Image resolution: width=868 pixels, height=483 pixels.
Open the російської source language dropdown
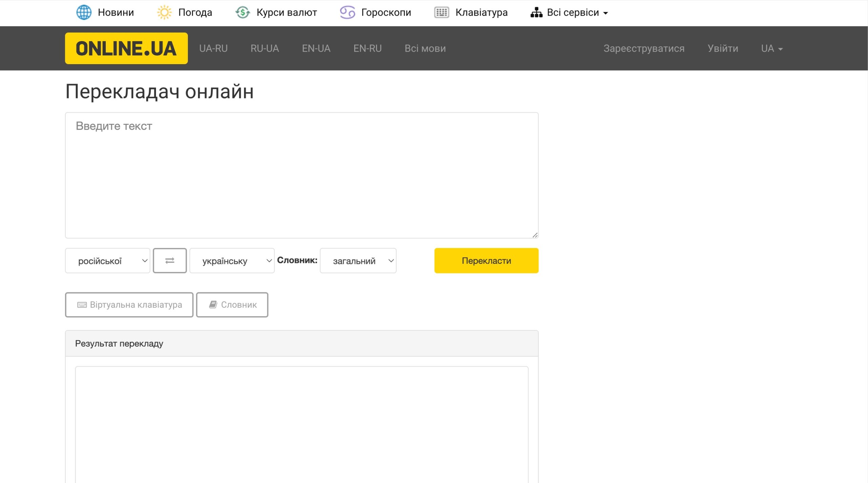pyautogui.click(x=107, y=260)
